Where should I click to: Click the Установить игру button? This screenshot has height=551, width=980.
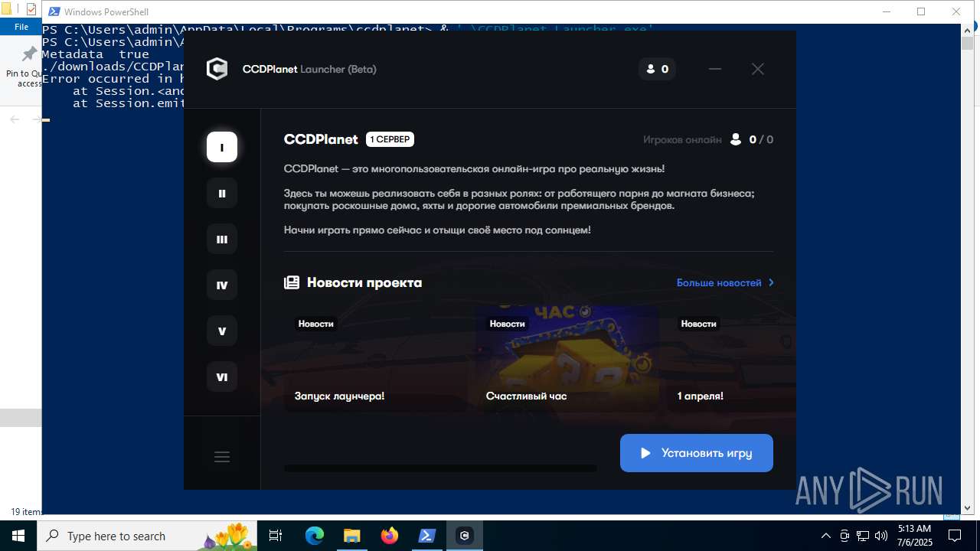click(697, 453)
